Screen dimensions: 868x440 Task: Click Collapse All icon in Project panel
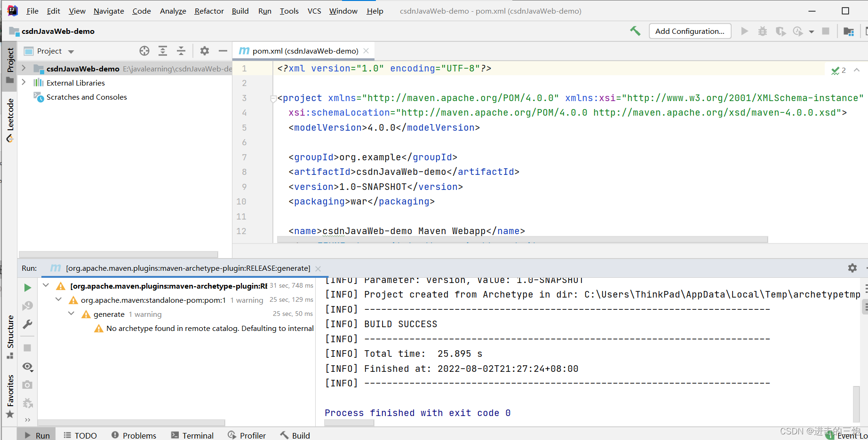(181, 51)
